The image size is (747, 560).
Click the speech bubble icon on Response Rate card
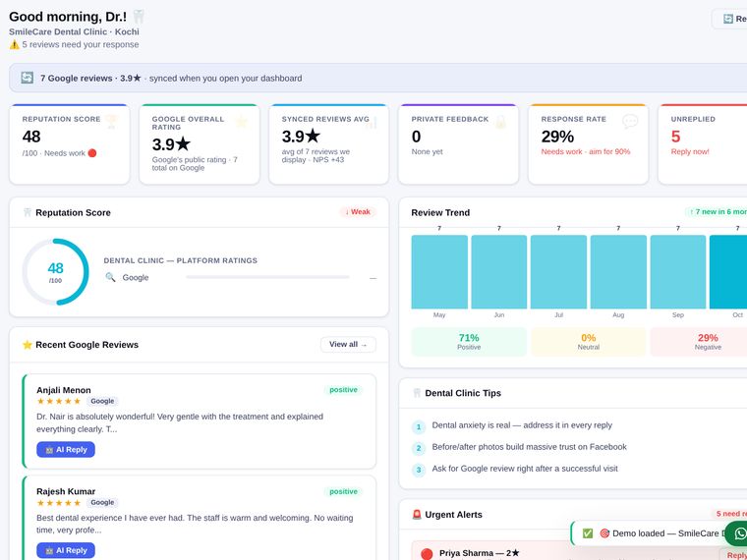click(630, 122)
